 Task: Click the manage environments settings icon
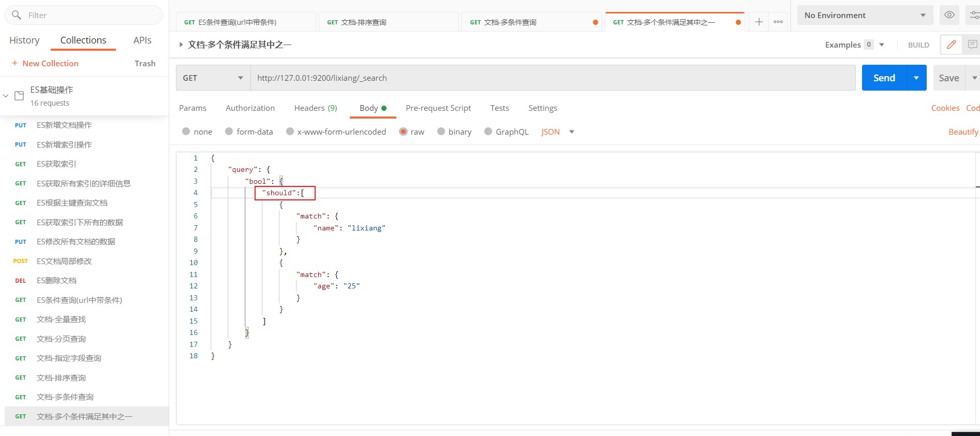click(x=974, y=15)
